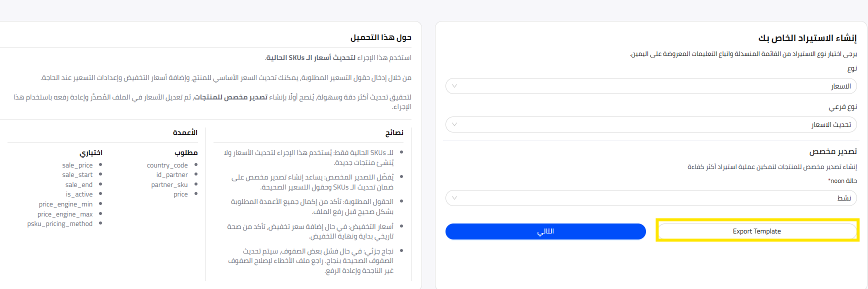Viewport: 868px width, 289px height.
Task: Select the sale_start optional column
Action: pyautogui.click(x=77, y=175)
